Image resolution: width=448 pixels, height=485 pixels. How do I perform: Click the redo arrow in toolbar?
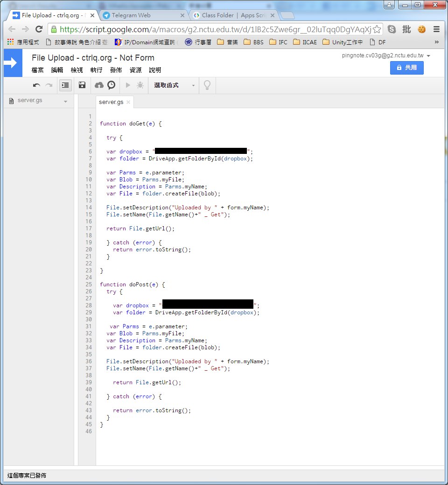click(x=49, y=85)
